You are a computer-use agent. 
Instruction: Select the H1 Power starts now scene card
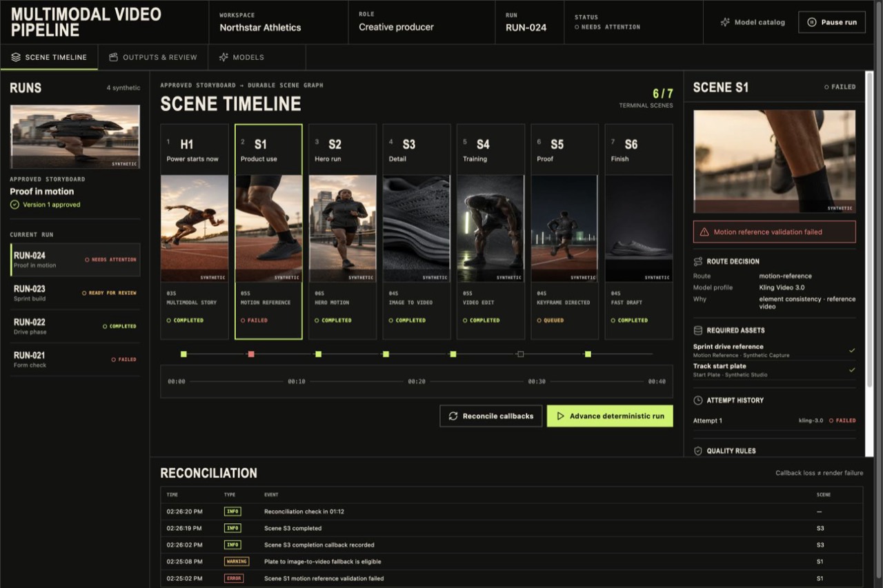pyautogui.click(x=195, y=232)
